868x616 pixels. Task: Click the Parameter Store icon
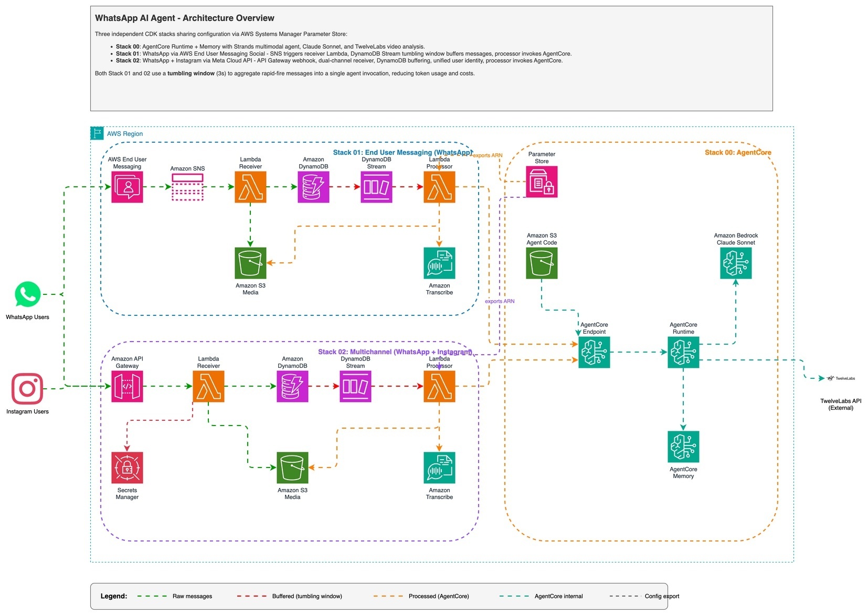(542, 182)
